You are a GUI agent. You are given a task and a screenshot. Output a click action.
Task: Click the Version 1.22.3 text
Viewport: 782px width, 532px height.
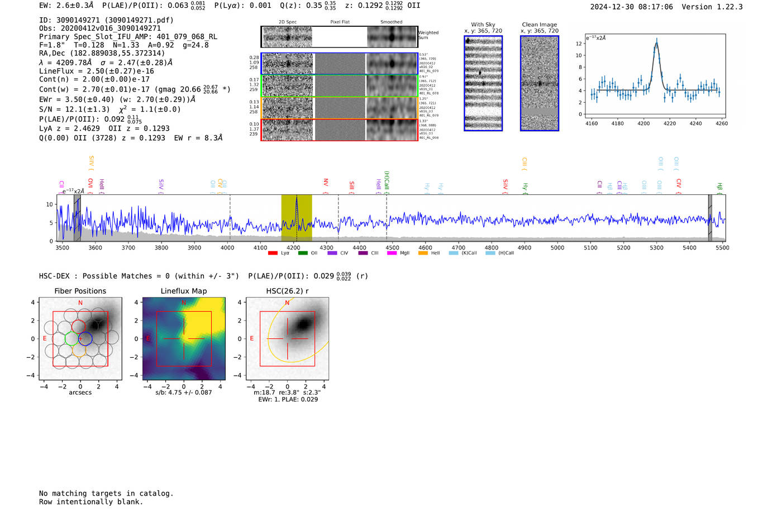(712, 7)
